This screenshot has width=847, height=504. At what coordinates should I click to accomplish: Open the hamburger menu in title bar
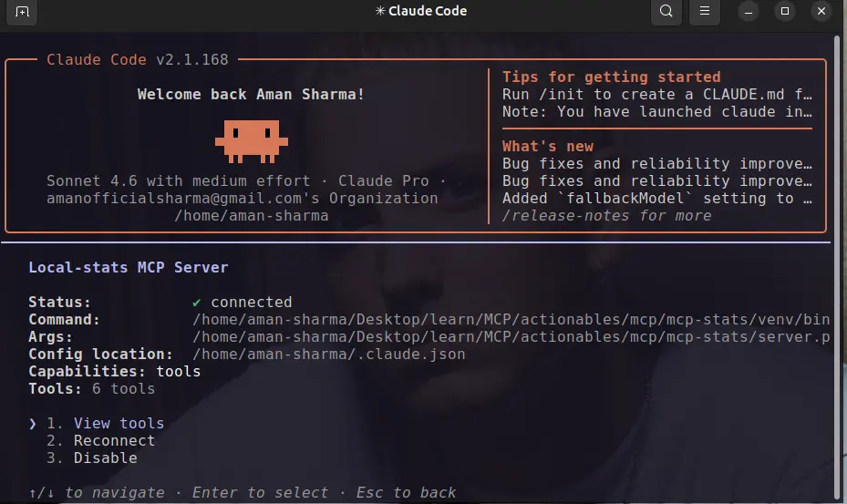pos(705,11)
